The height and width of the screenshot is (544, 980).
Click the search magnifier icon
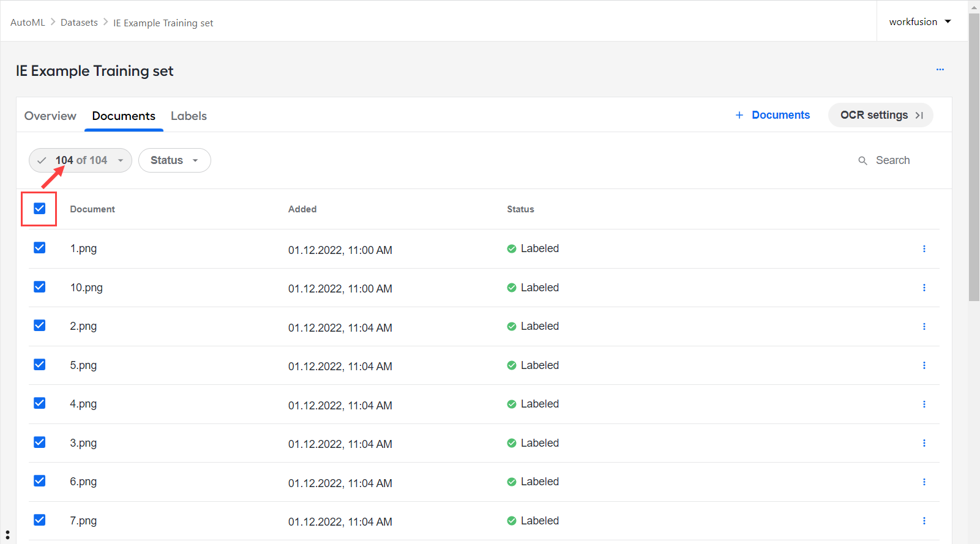tap(862, 161)
